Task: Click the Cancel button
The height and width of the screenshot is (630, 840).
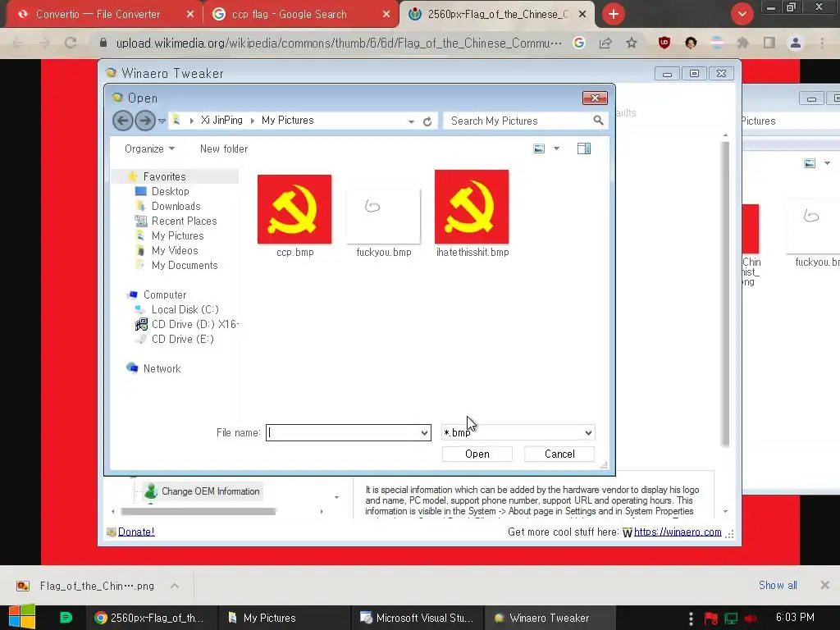Action: pos(559,454)
